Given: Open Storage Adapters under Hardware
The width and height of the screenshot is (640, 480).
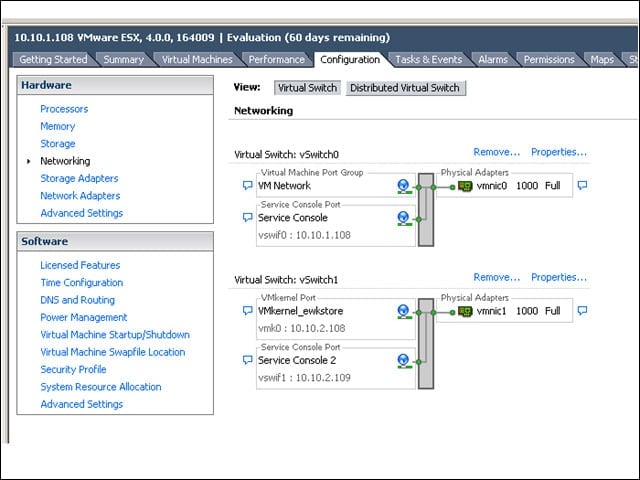Looking at the screenshot, I should point(79,178).
